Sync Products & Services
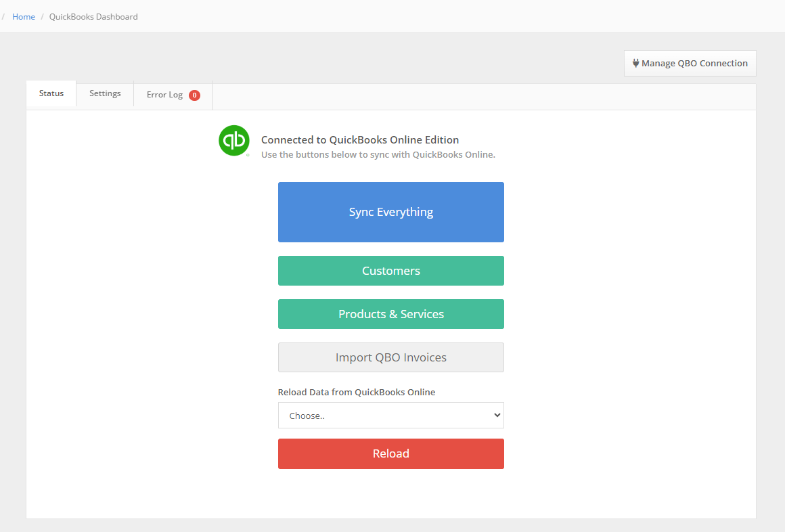 [x=391, y=314]
